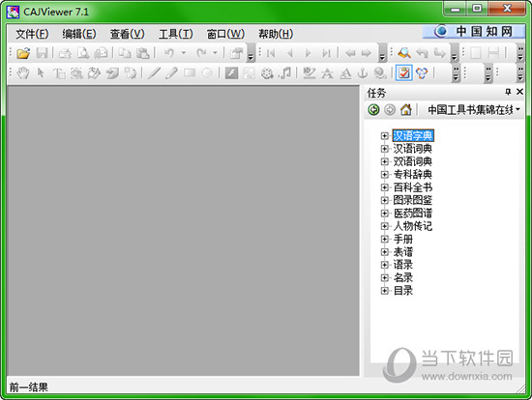This screenshot has height=400, width=532.
Task: Expand the 目录 tree node
Action: pos(384,291)
